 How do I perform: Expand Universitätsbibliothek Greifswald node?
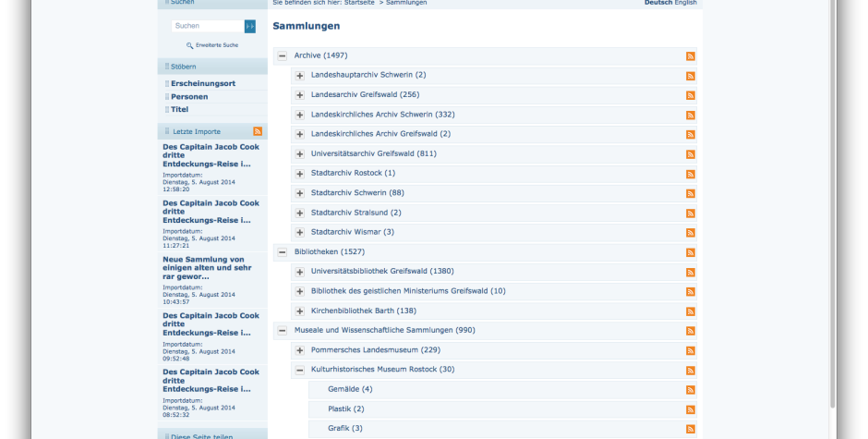[299, 272]
